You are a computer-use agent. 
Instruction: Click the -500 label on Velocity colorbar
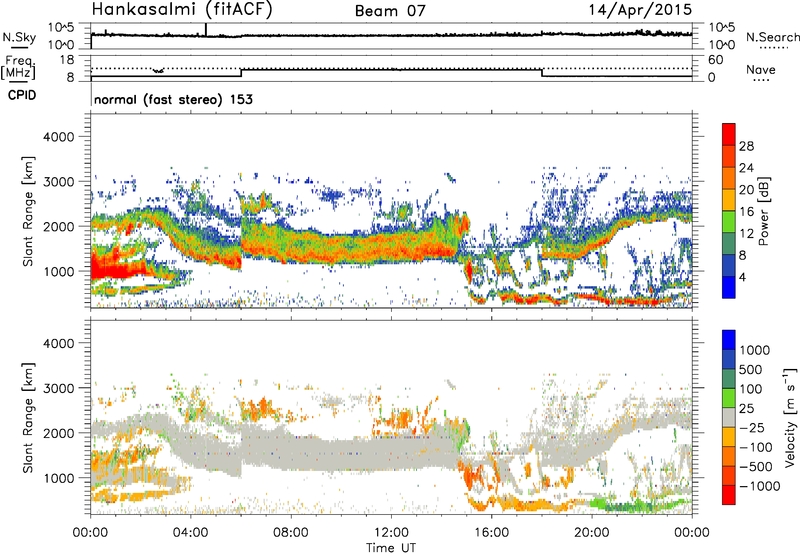(756, 466)
